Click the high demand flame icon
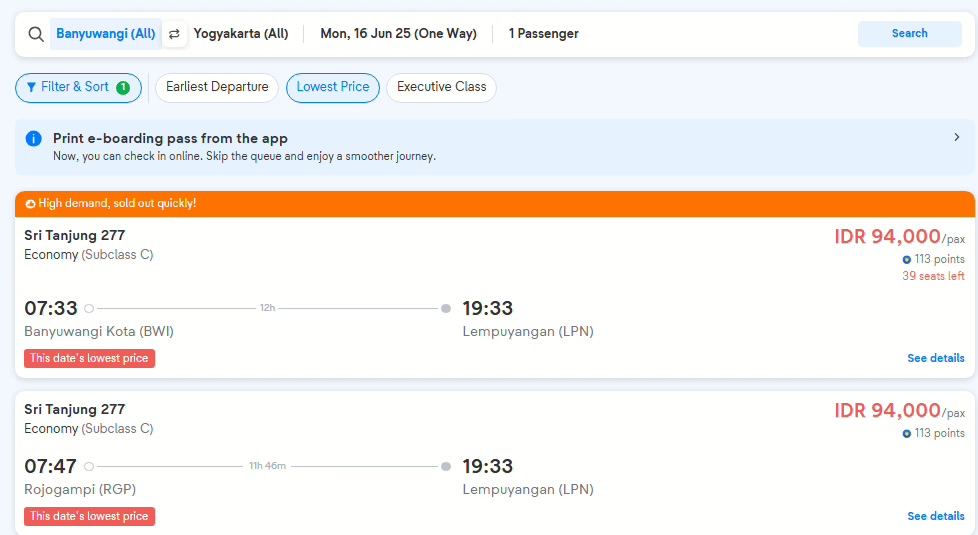The width and height of the screenshot is (978, 535). click(x=30, y=203)
